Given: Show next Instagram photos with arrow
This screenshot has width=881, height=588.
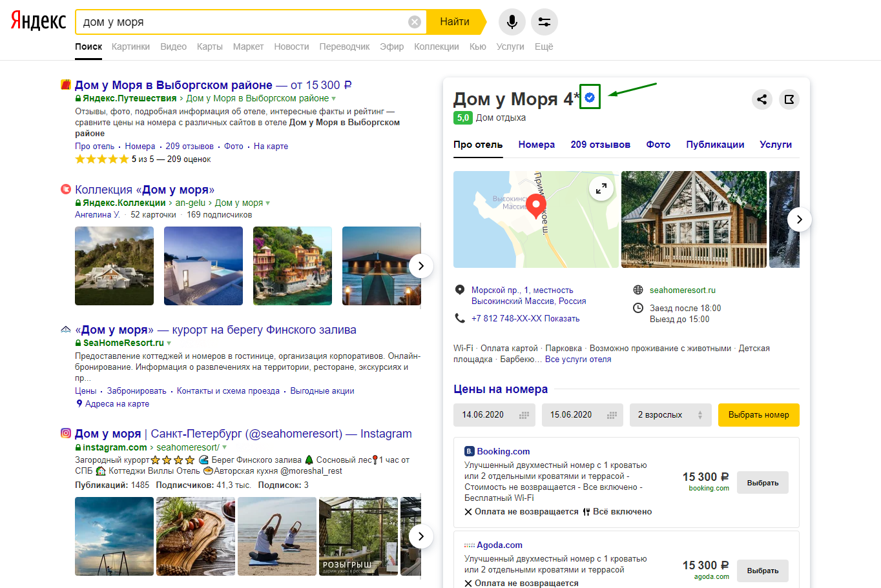Looking at the screenshot, I should click(x=421, y=536).
